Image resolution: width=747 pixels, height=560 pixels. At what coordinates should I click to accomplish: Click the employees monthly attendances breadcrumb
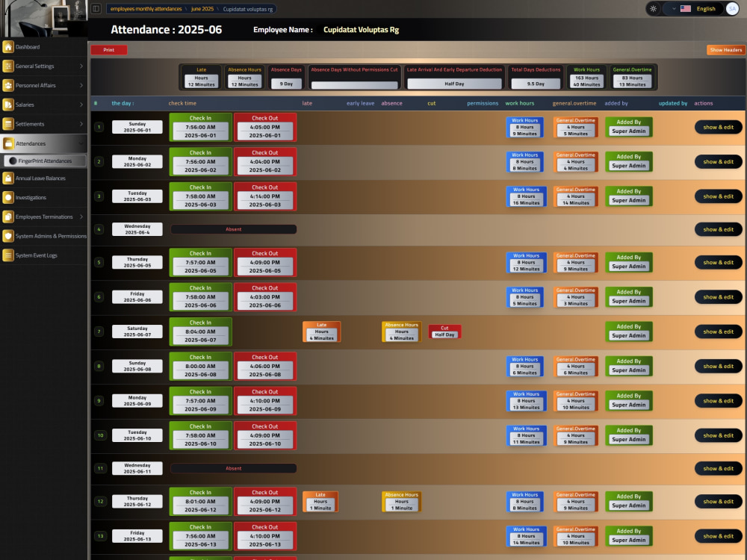click(x=146, y=9)
